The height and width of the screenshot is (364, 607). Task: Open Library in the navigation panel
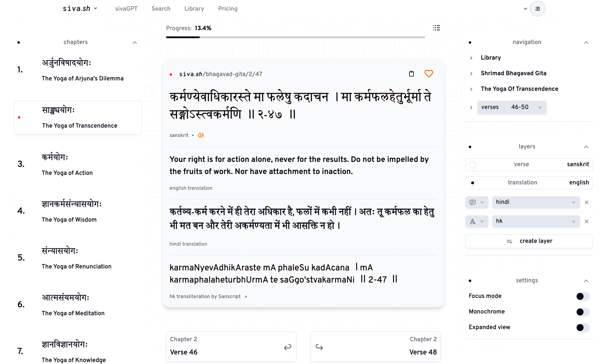click(x=491, y=58)
